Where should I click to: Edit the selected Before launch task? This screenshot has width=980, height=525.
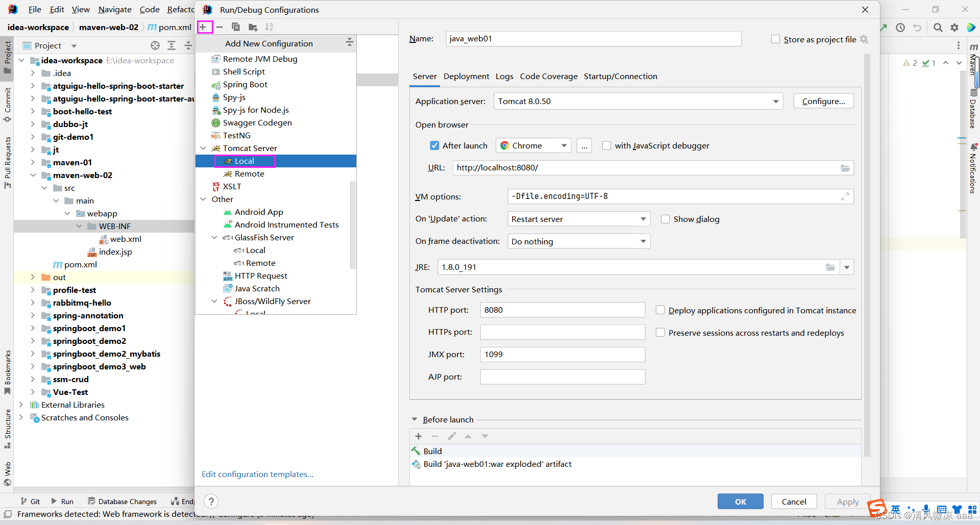click(452, 436)
